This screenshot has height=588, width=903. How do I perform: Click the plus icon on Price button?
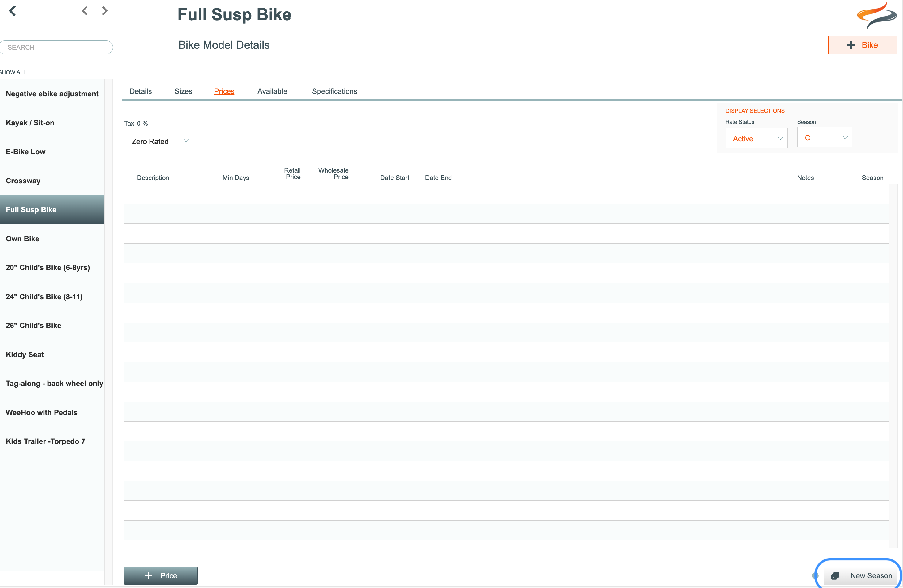point(148,575)
